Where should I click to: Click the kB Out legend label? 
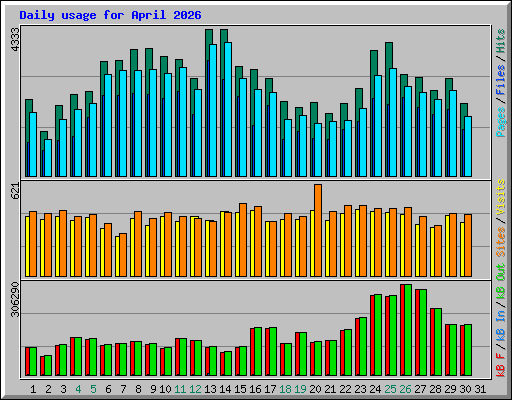pyautogui.click(x=501, y=282)
